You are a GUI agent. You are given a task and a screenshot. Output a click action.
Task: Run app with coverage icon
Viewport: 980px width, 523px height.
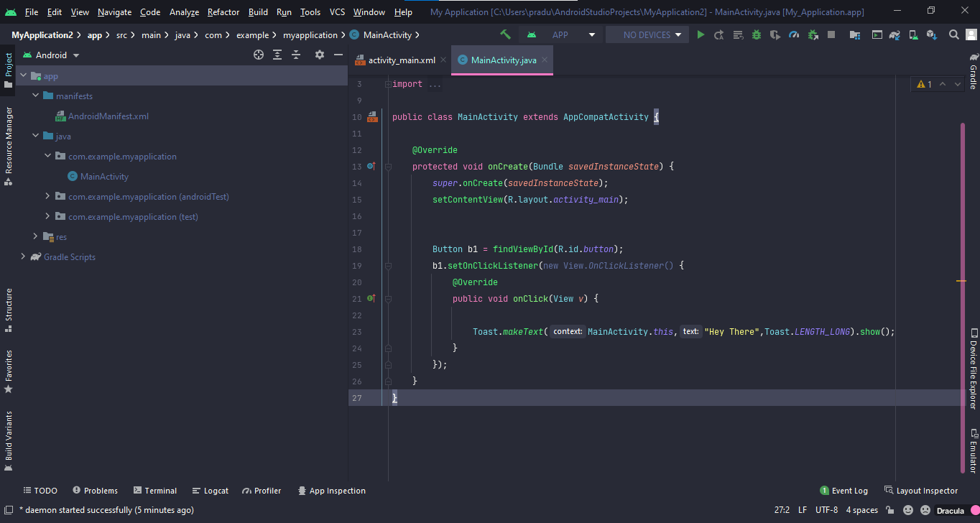pos(775,34)
